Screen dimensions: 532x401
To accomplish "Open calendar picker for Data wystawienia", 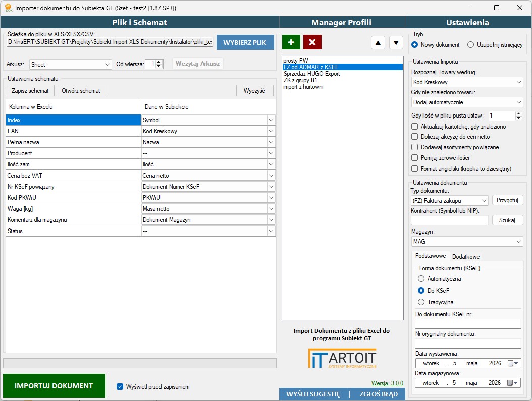I will point(513,363).
